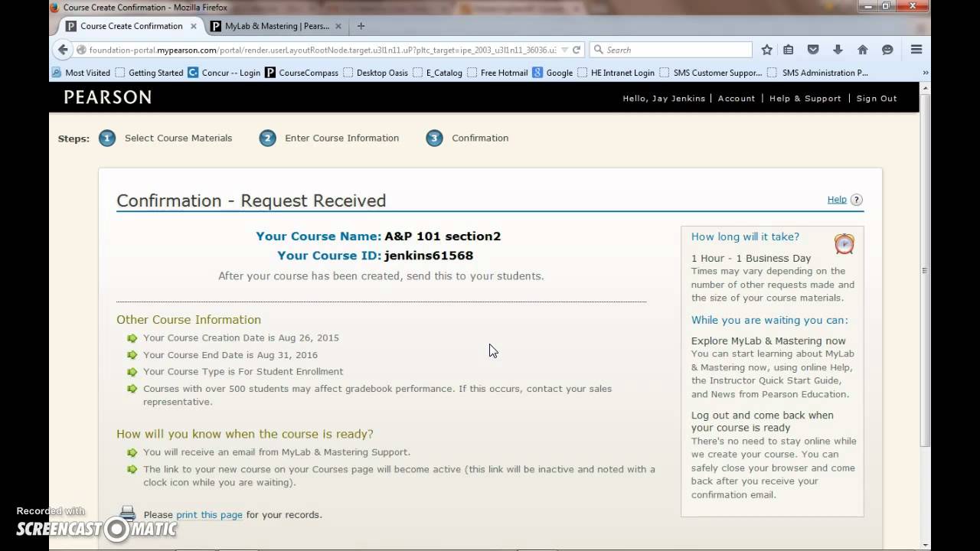The height and width of the screenshot is (551, 980).
Task: Close the Course Create Confirmation tab
Action: (x=194, y=26)
